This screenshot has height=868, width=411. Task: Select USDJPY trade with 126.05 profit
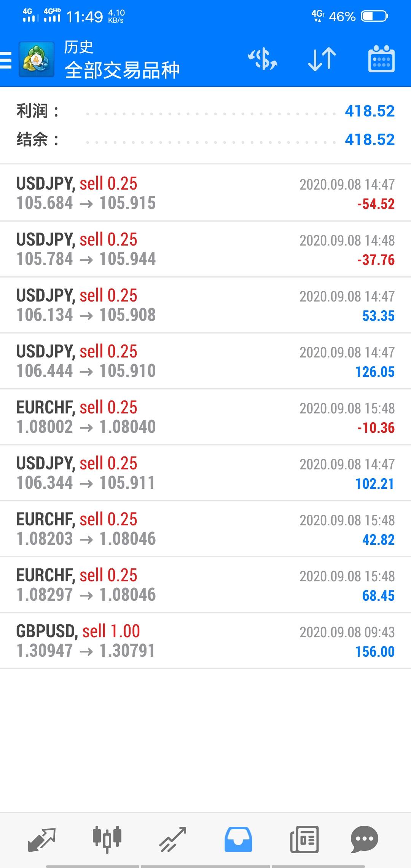[205, 361]
